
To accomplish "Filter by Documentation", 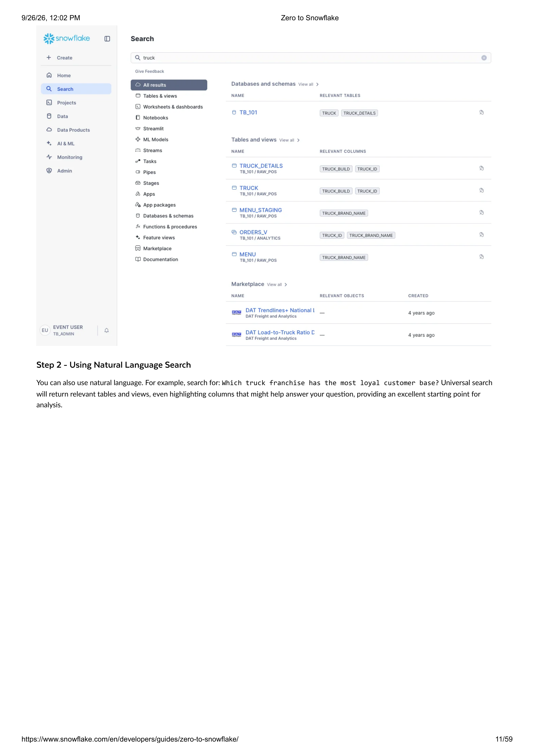I will (x=169, y=259).
